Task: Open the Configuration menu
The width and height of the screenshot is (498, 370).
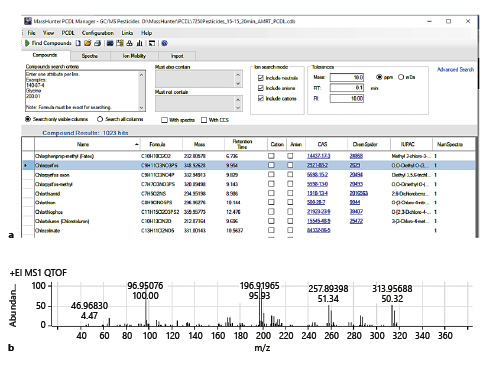Action: (98, 33)
